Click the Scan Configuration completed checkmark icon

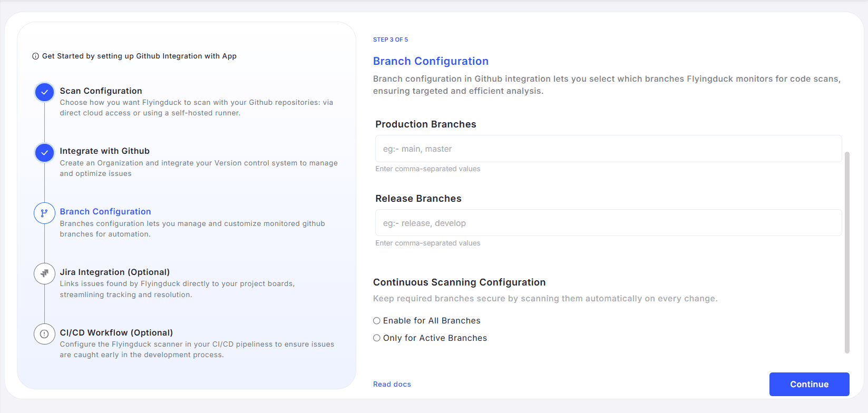click(x=44, y=92)
